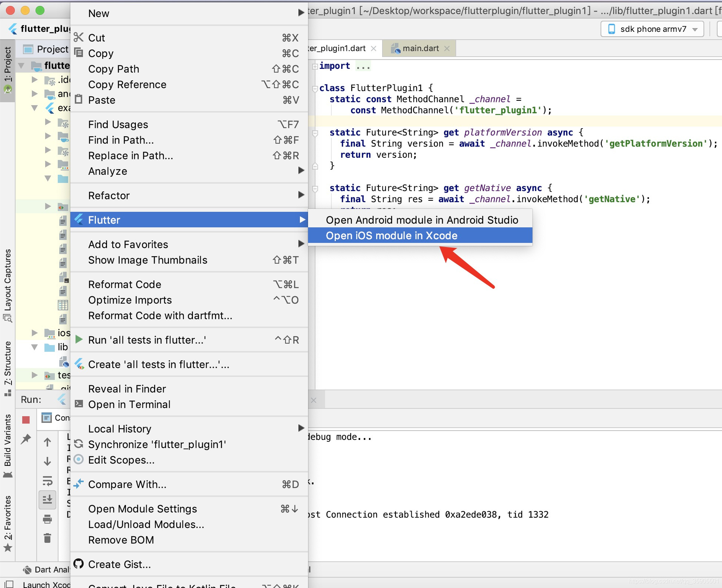Expand the folded import region
The height and width of the screenshot is (588, 722).
315,66
